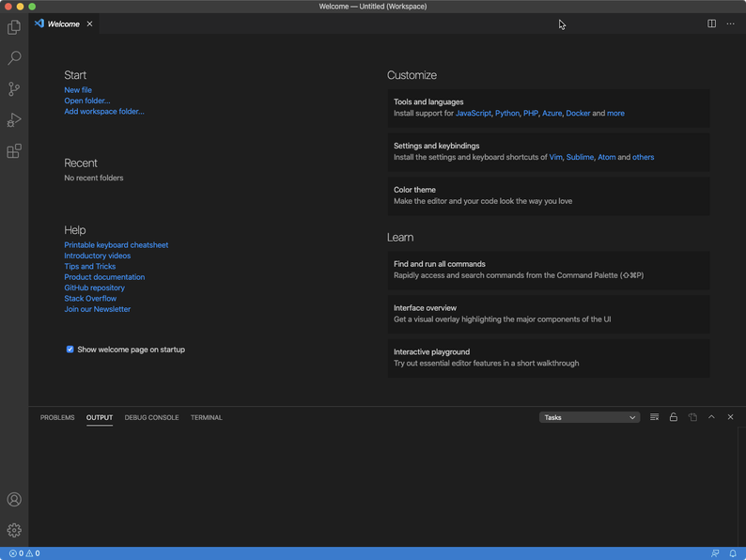This screenshot has width=746, height=560.
Task: Toggle output scroll lock
Action: tap(673, 417)
